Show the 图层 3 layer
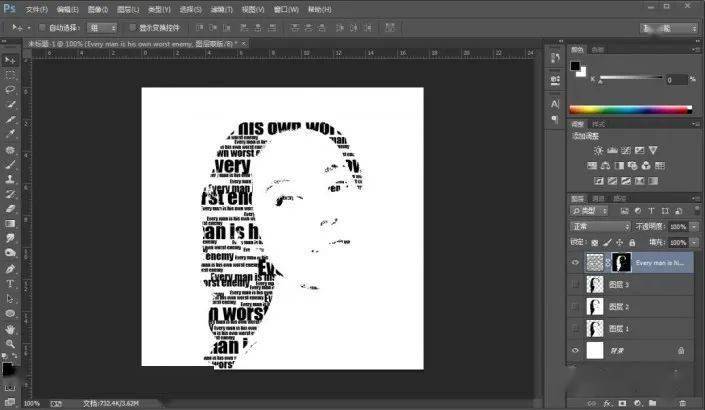The width and height of the screenshot is (705, 410). click(x=575, y=285)
